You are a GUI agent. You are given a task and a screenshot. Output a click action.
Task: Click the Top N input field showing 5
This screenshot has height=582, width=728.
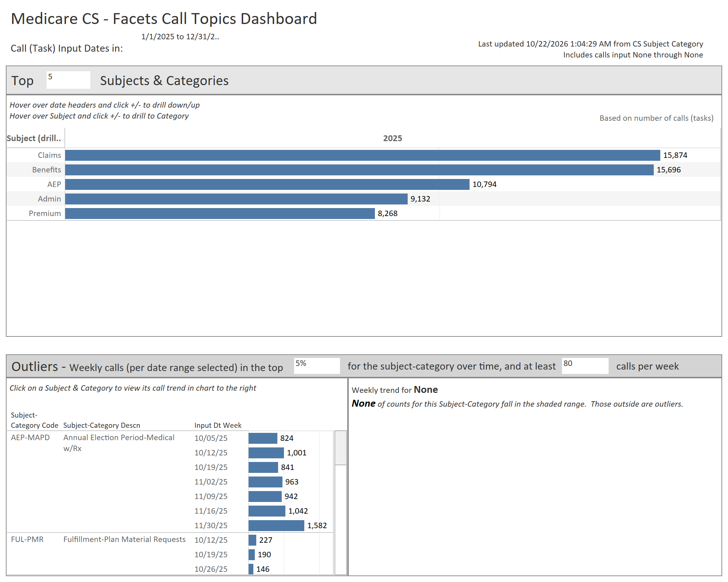[68, 80]
